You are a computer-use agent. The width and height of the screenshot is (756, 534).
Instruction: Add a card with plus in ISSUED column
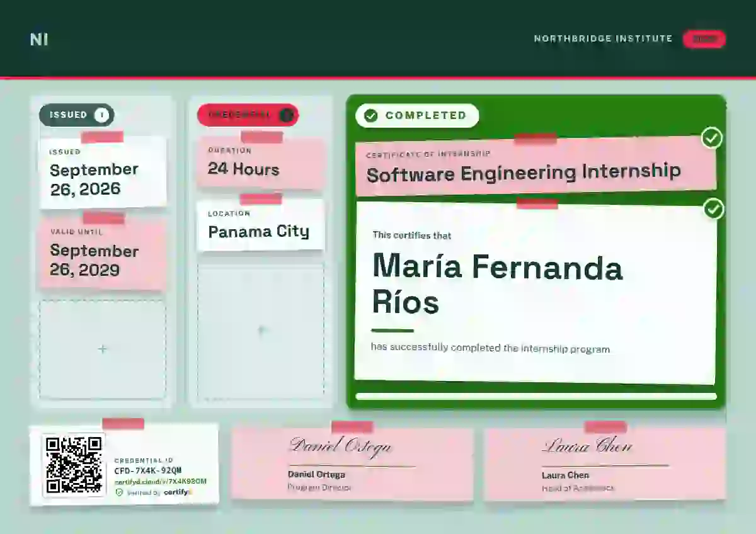103,349
